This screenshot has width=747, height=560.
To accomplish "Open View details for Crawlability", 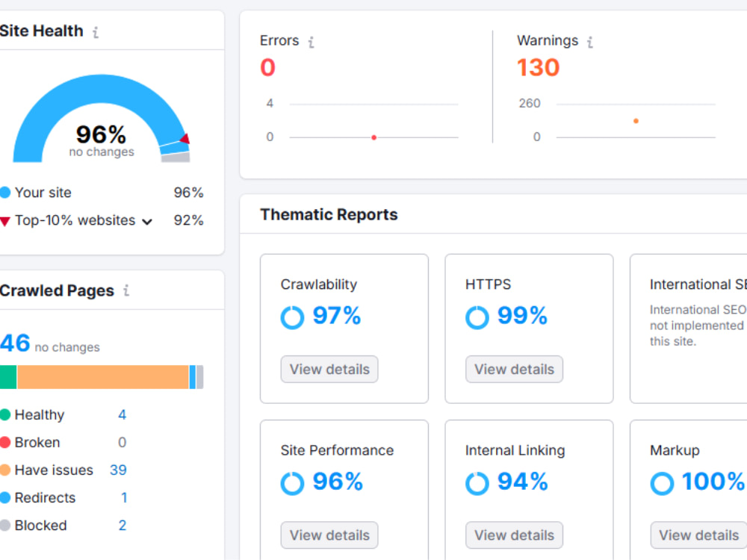I will [x=329, y=369].
